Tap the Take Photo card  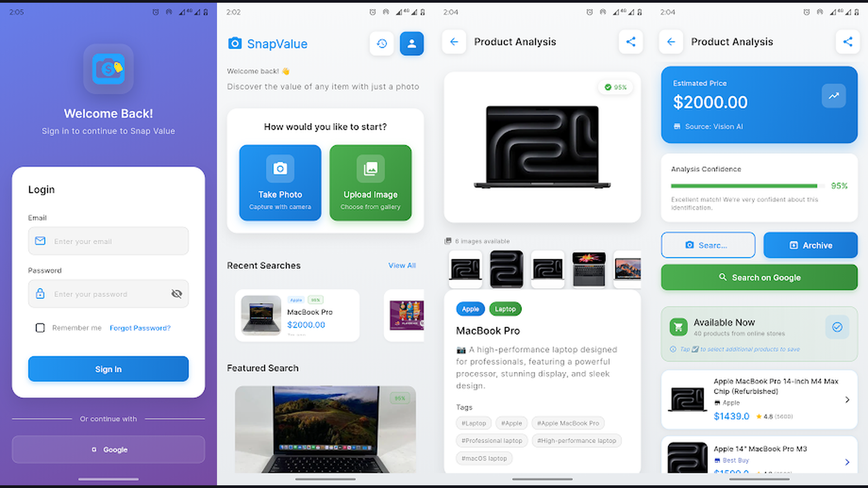(280, 183)
